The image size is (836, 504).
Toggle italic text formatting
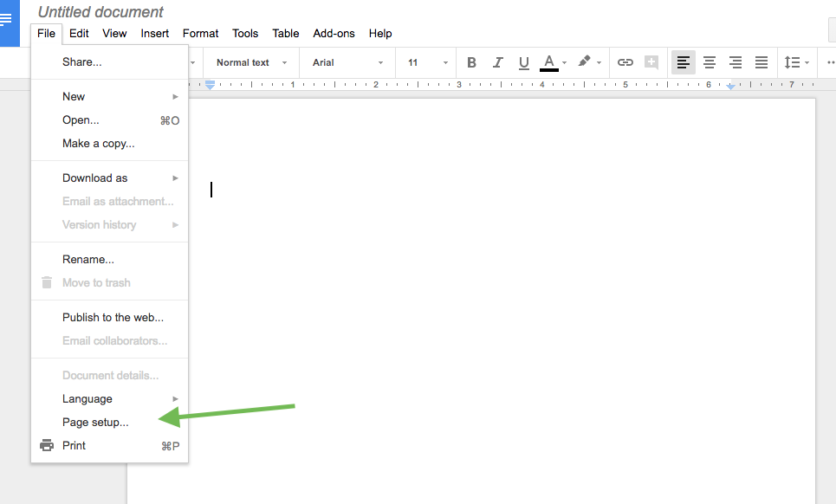pyautogui.click(x=497, y=62)
